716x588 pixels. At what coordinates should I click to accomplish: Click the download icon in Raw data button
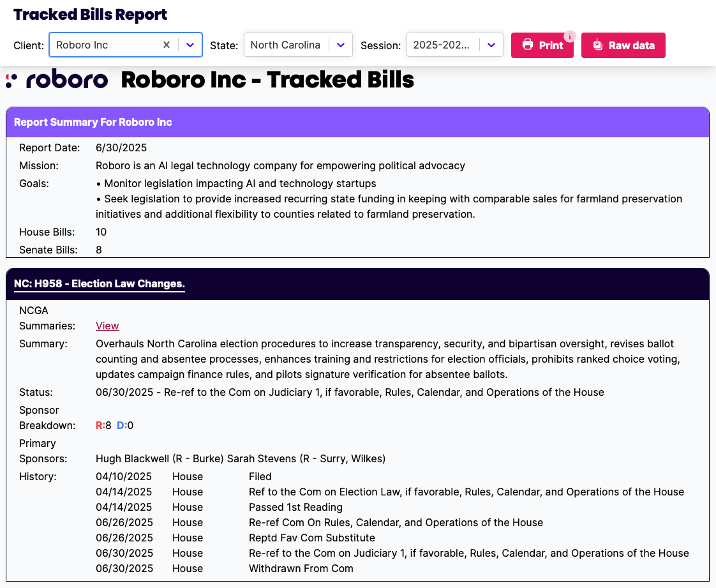[598, 45]
